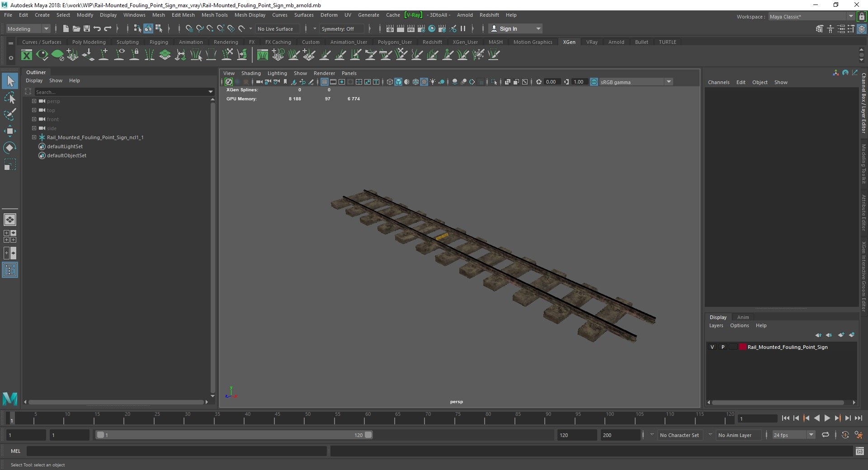The width and height of the screenshot is (868, 470).
Task: Toggle the Outliner panel layout button
Action: point(10,270)
